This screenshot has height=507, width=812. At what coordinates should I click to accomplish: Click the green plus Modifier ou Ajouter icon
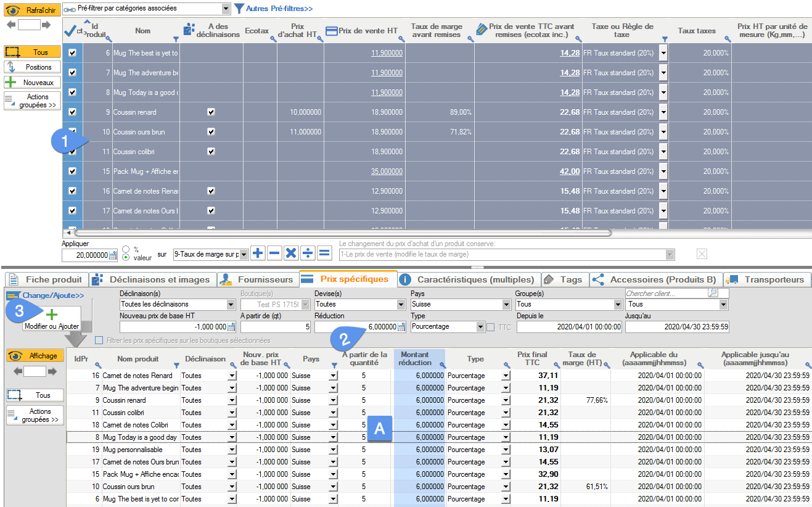(x=52, y=315)
